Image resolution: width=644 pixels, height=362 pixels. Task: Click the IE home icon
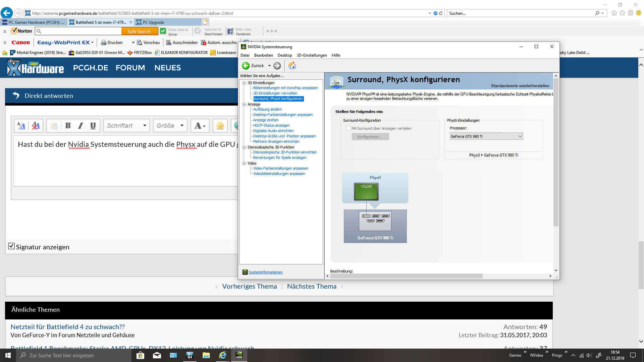[x=614, y=13]
